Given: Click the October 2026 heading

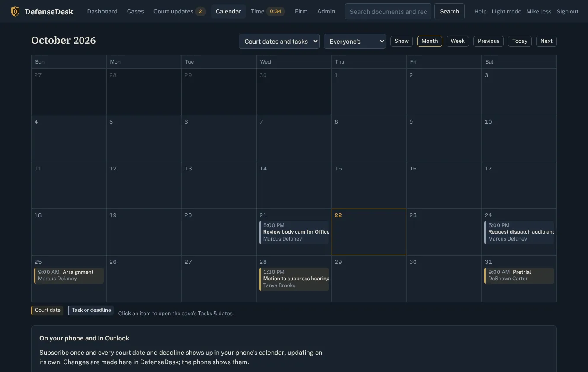Looking at the screenshot, I should click(64, 41).
